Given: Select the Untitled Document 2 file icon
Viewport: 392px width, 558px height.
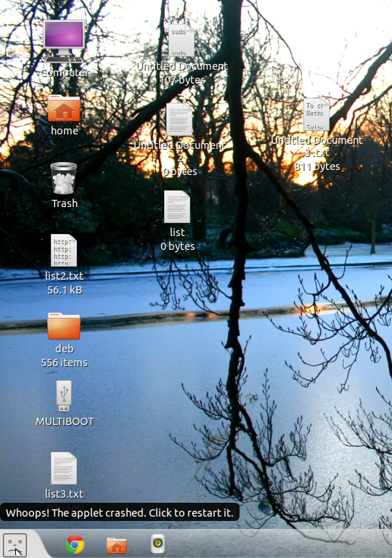Looking at the screenshot, I should click(x=179, y=120).
